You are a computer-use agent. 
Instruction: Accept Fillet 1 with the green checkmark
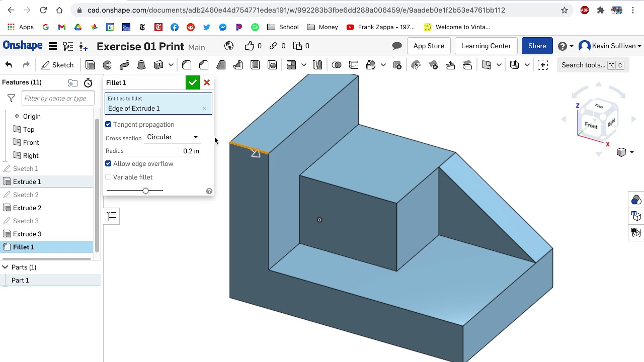[193, 82]
